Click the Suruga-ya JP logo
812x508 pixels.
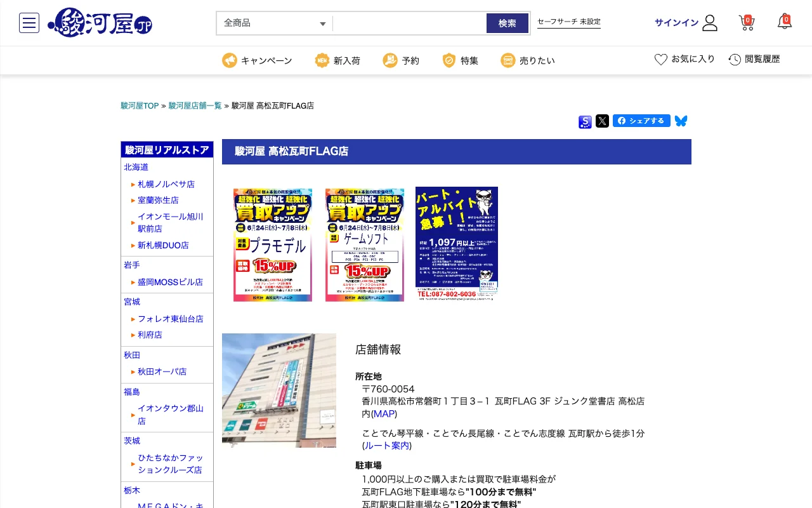100,23
